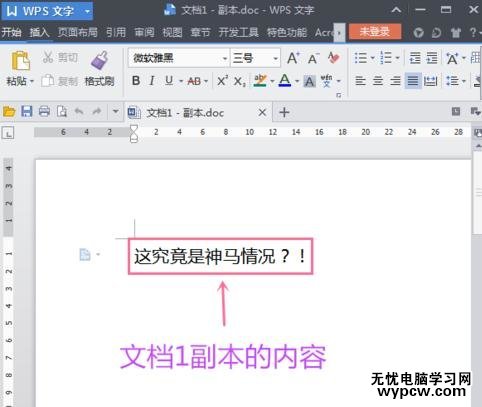Open line spacing options
The height and width of the screenshot is (407, 482).
click(453, 81)
